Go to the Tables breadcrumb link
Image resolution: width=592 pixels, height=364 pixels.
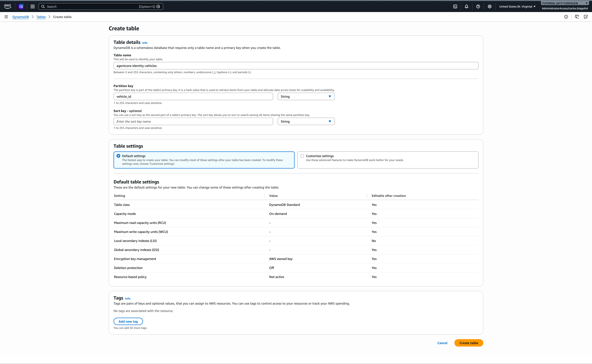[41, 17]
